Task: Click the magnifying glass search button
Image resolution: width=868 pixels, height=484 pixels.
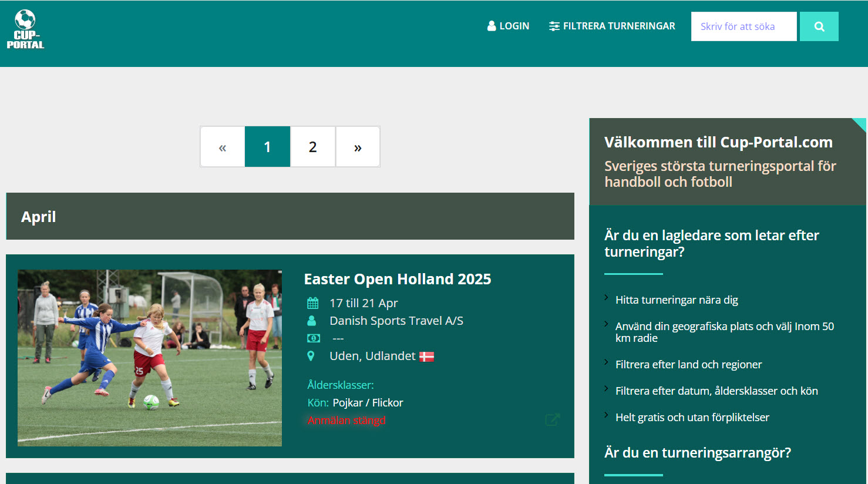Action: coord(819,26)
